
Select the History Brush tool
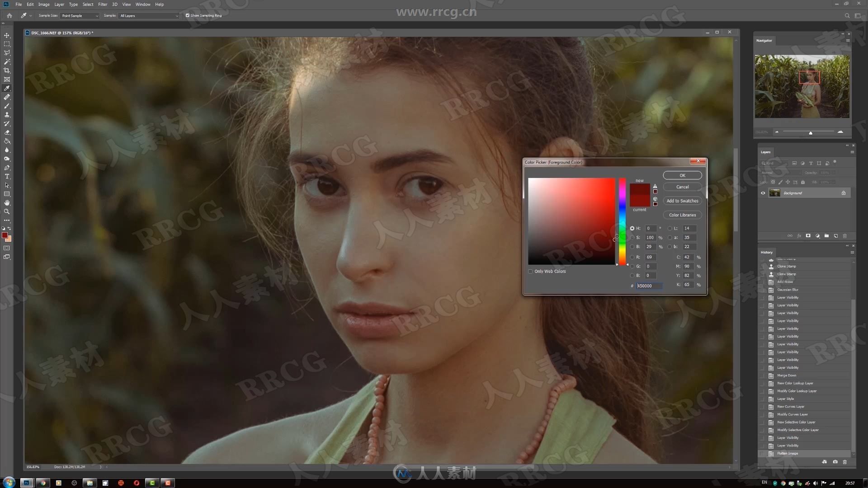click(x=7, y=123)
